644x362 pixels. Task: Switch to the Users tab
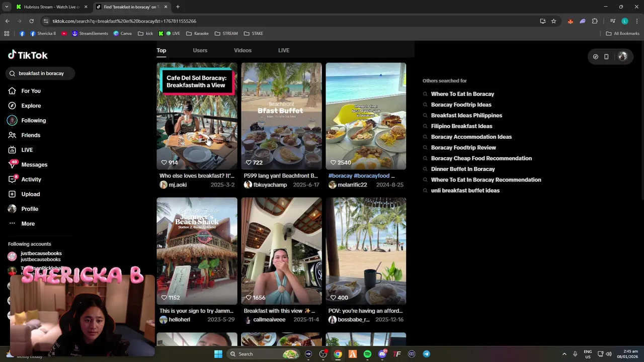[x=200, y=50]
